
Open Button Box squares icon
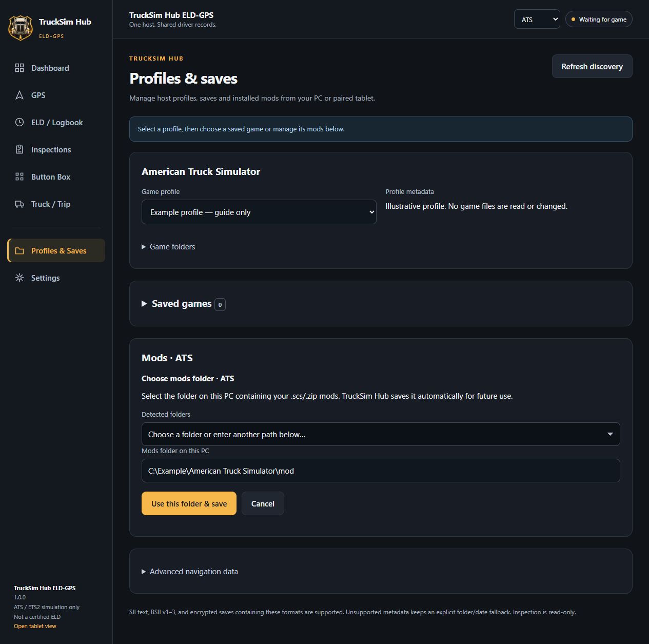click(x=19, y=177)
